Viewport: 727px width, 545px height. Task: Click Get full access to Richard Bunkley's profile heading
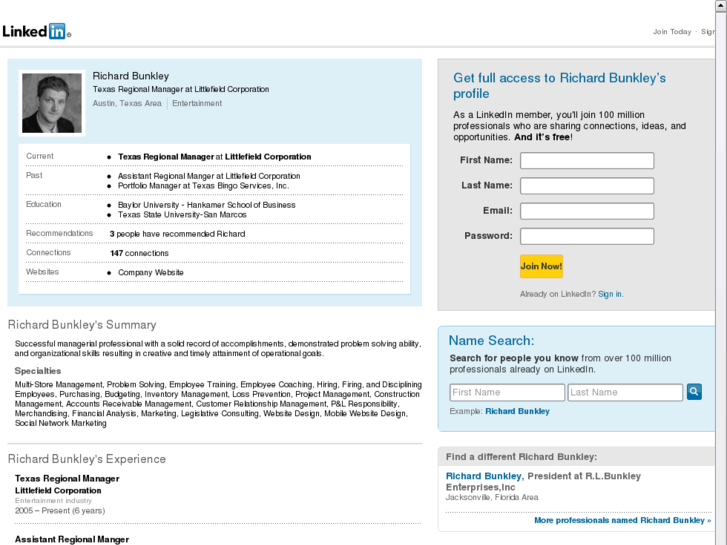coord(560,85)
